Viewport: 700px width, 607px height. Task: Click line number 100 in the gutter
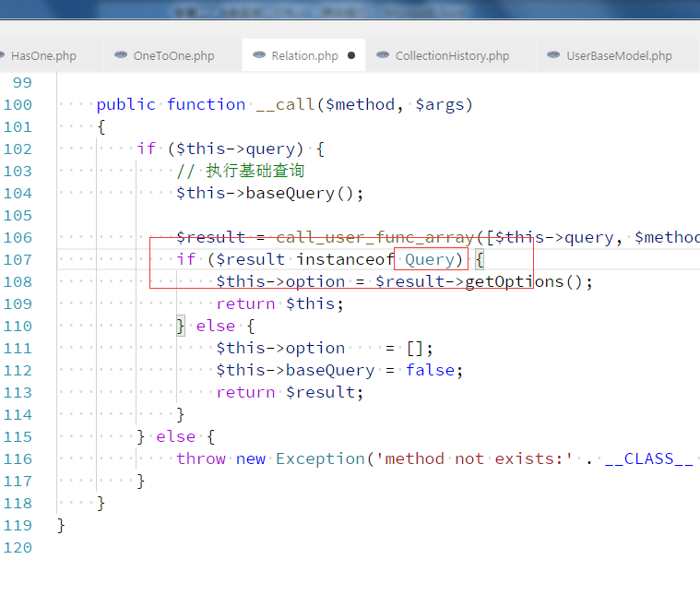coord(18,104)
